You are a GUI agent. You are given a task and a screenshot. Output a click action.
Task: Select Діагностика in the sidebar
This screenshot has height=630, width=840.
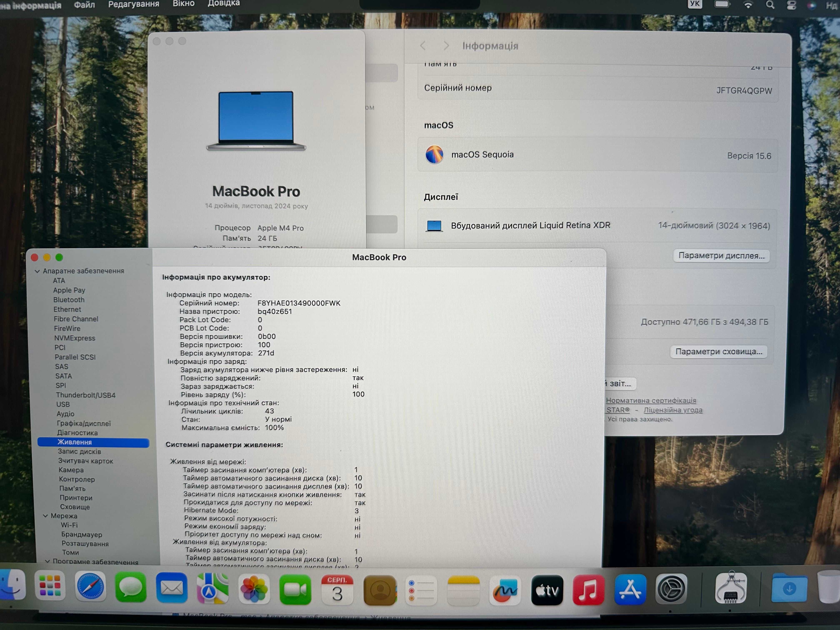click(77, 432)
